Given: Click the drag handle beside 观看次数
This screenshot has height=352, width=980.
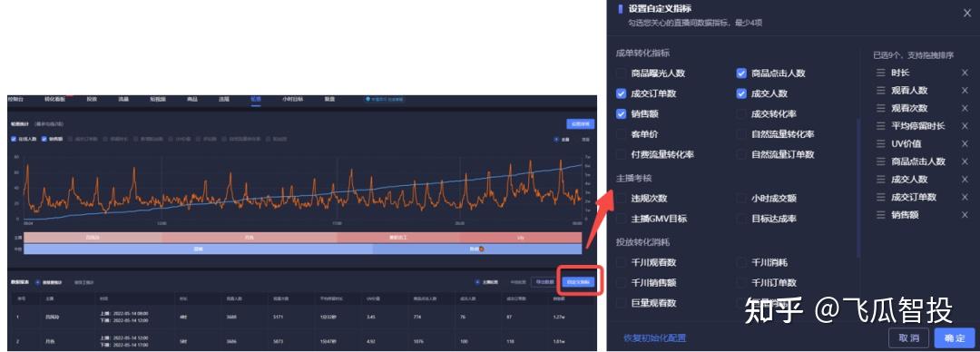Looking at the screenshot, I should point(880,108).
